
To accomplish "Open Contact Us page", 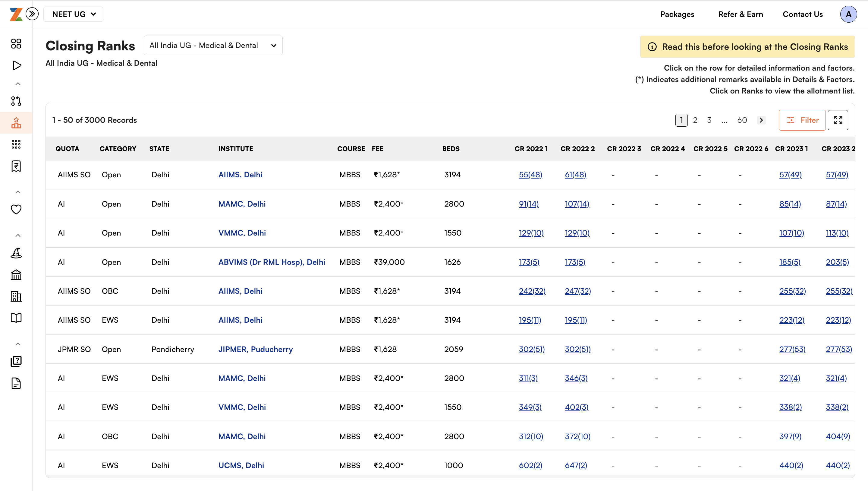I will pos(803,14).
